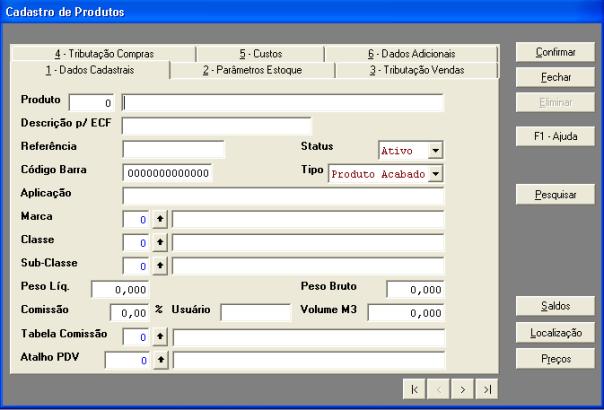Select Dados Adicionais tab
This screenshot has height=410, width=604.
tap(411, 54)
